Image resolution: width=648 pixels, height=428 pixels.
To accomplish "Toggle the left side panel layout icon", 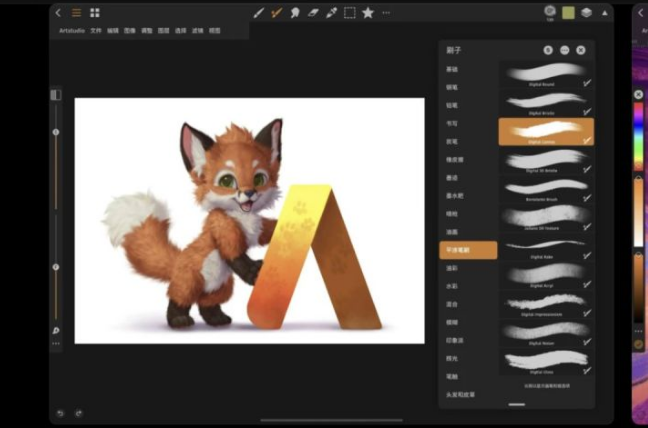I will click(56, 95).
